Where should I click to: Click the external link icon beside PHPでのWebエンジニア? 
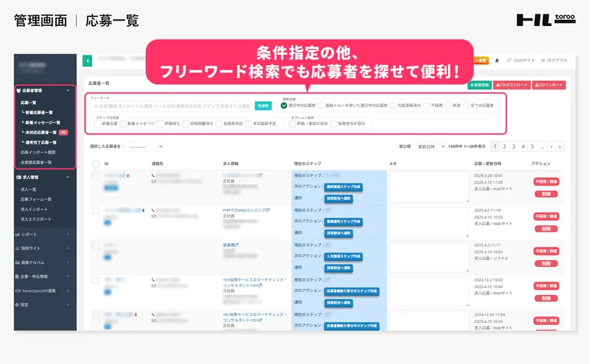tap(268, 210)
